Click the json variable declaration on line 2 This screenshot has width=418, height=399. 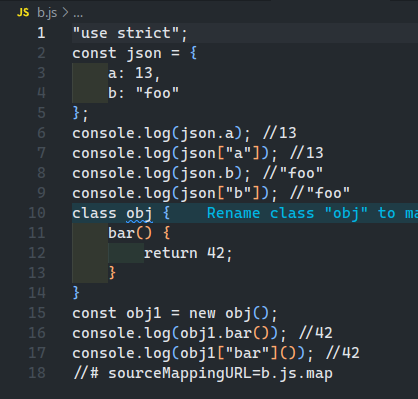tap(144, 54)
